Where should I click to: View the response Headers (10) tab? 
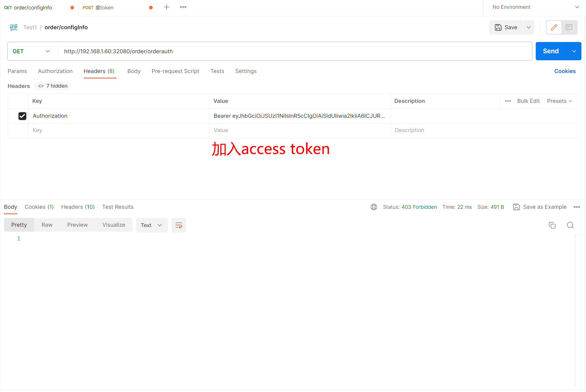78,207
